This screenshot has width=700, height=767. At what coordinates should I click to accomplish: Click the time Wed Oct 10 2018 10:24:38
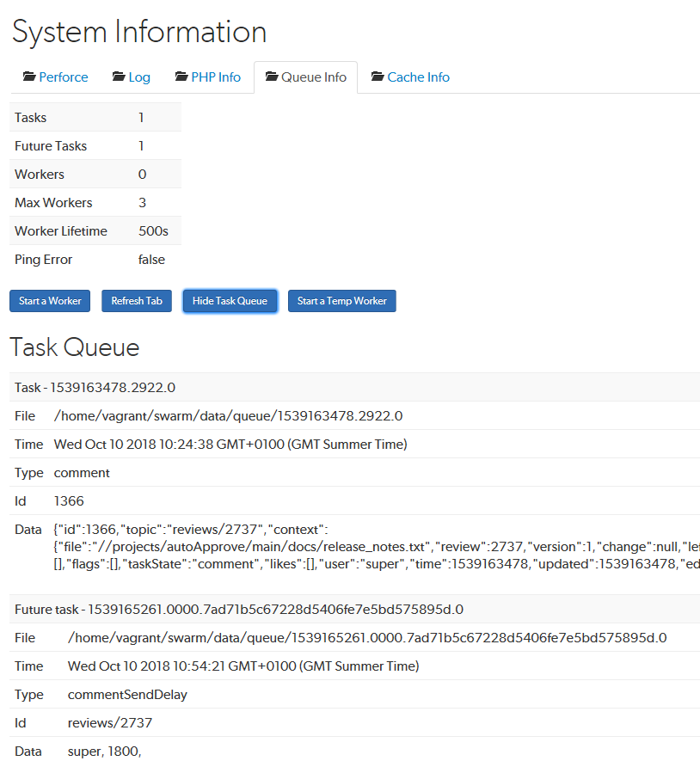(230, 445)
